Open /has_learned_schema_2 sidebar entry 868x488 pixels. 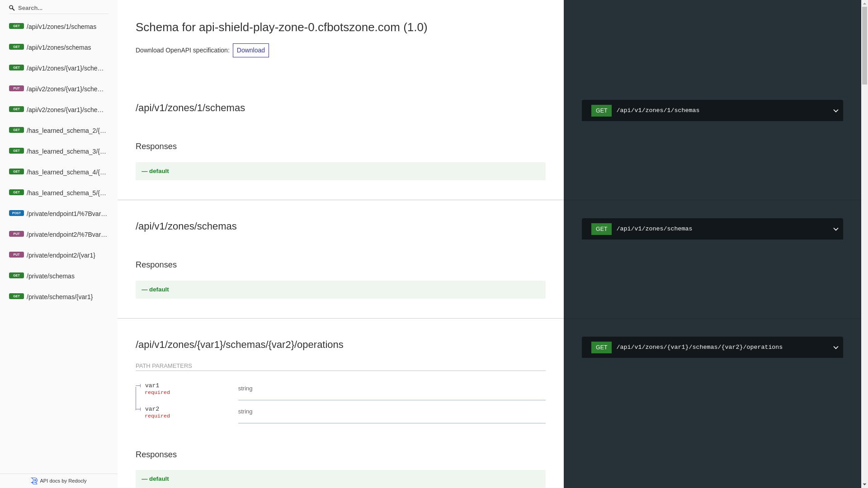[59, 131]
